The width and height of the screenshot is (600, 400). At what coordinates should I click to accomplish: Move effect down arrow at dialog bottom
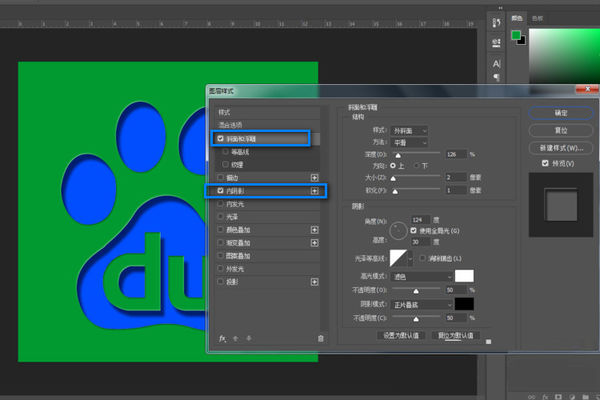point(249,338)
